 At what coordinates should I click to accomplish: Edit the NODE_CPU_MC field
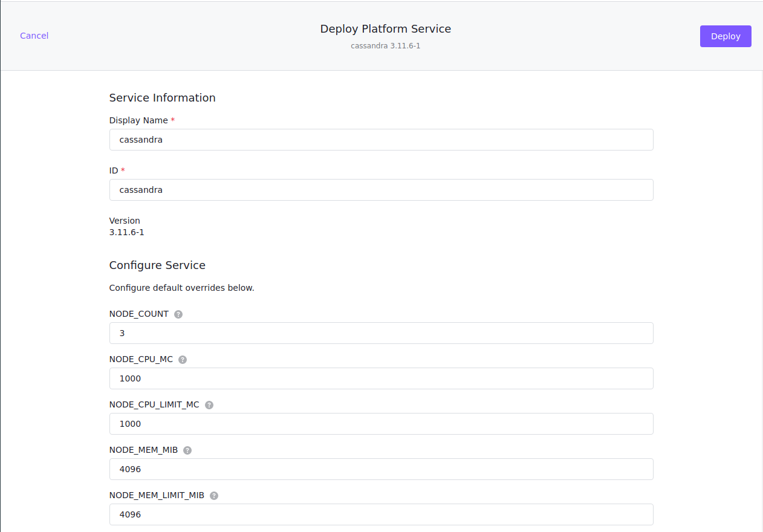381,378
